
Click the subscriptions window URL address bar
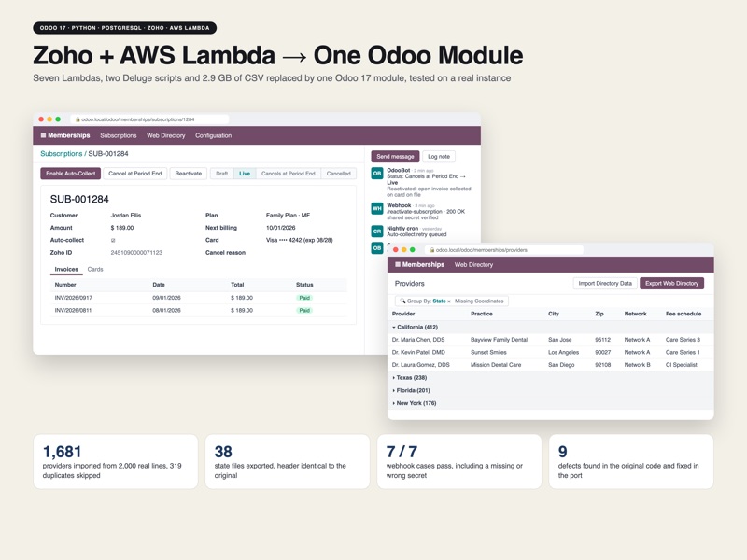coord(149,119)
